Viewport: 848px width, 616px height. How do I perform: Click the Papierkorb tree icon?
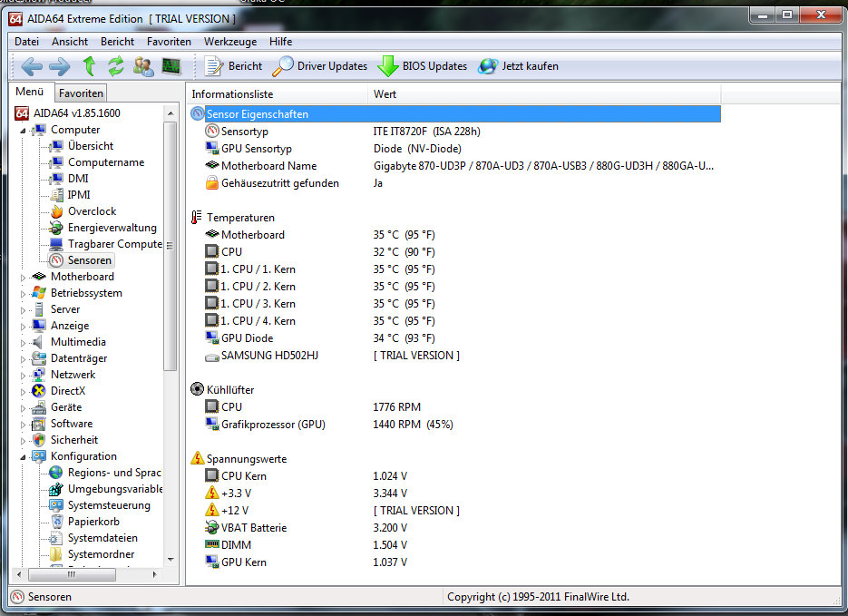[55, 522]
